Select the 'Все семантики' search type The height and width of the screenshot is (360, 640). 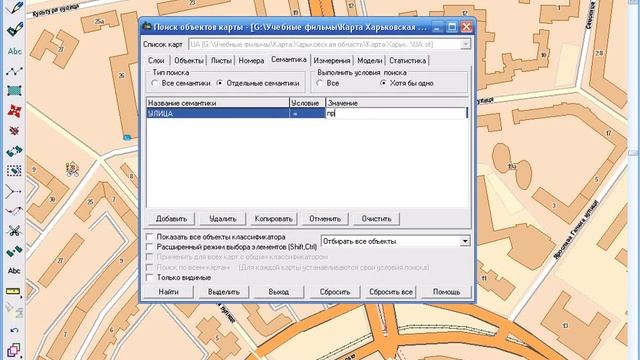tap(155, 83)
